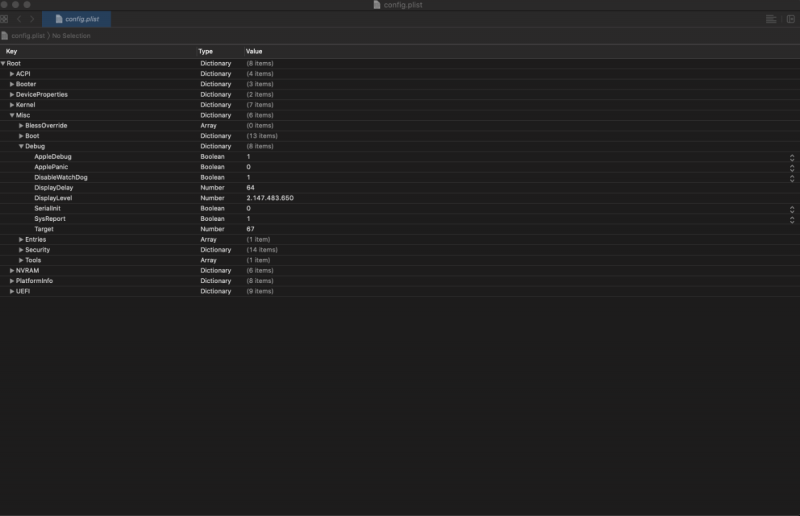This screenshot has height=516, width=800.
Task: Click the file icon in config.plist tab
Action: coord(59,19)
